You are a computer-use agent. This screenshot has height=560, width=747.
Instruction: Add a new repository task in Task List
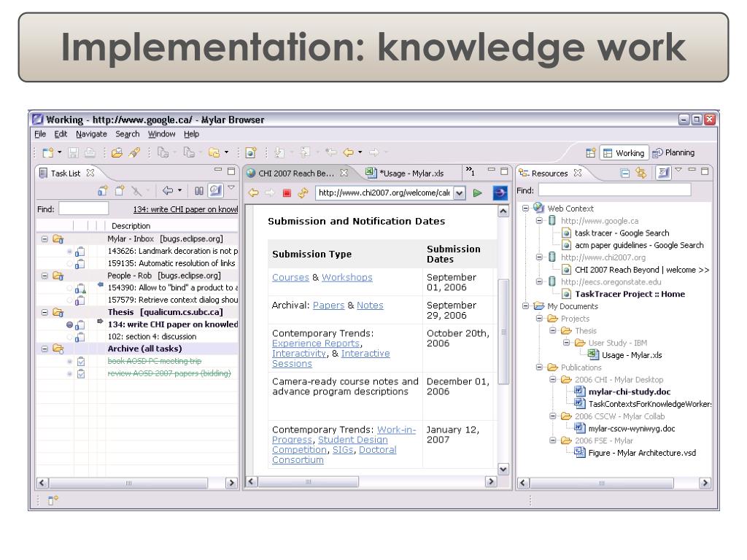102,191
